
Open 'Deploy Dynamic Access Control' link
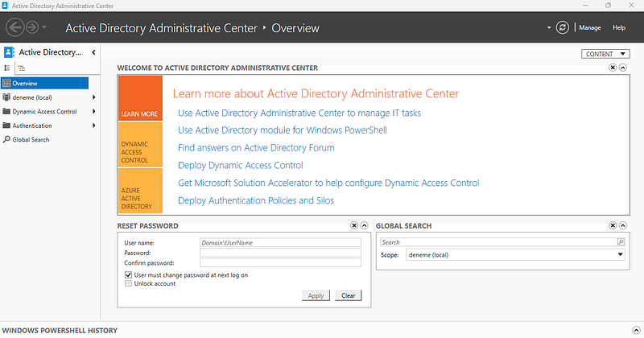tap(241, 166)
